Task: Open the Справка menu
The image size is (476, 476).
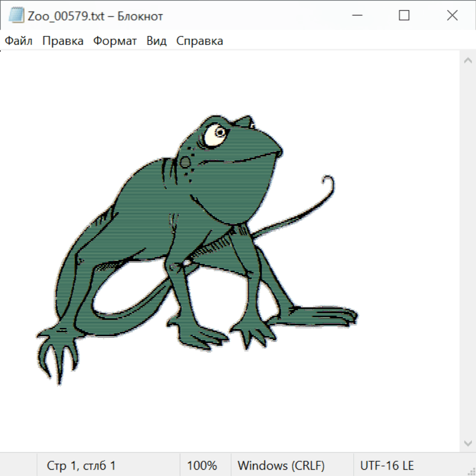Action: coord(199,41)
